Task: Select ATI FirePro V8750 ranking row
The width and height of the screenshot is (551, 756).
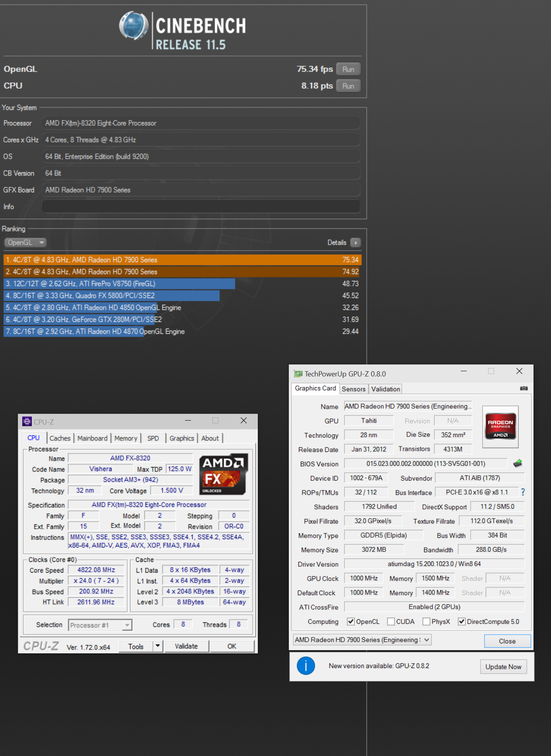Action: coord(182,284)
